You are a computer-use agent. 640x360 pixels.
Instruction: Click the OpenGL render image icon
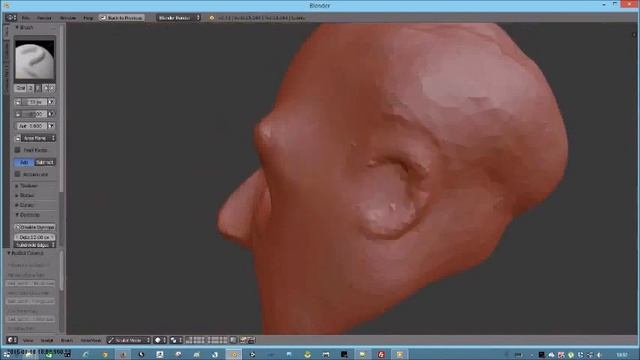click(244, 340)
